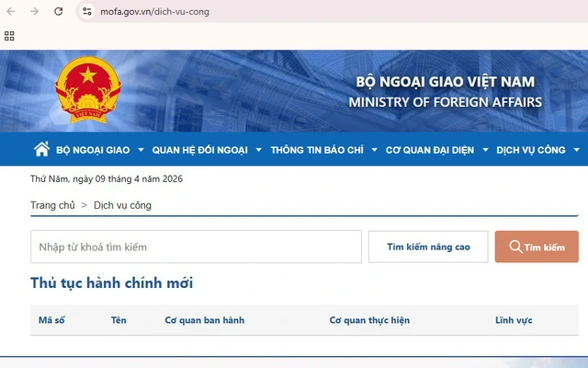Open site information icon beside the URL

coord(86,11)
